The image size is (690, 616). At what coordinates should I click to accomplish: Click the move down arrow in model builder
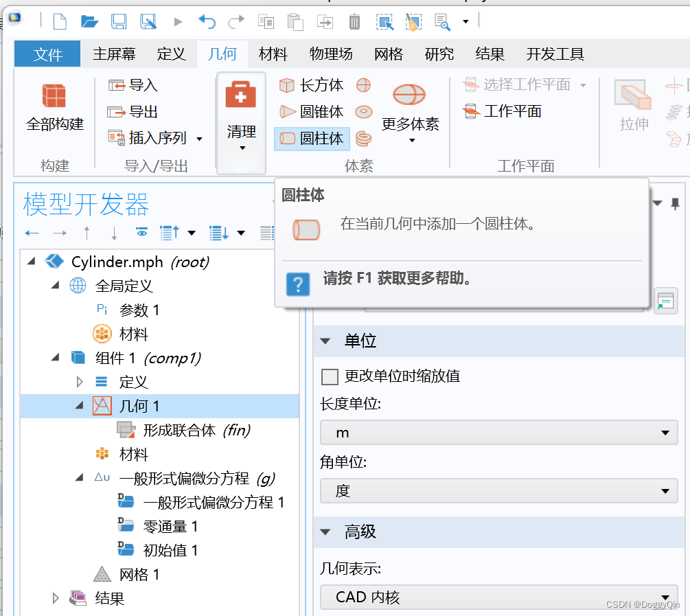114,233
